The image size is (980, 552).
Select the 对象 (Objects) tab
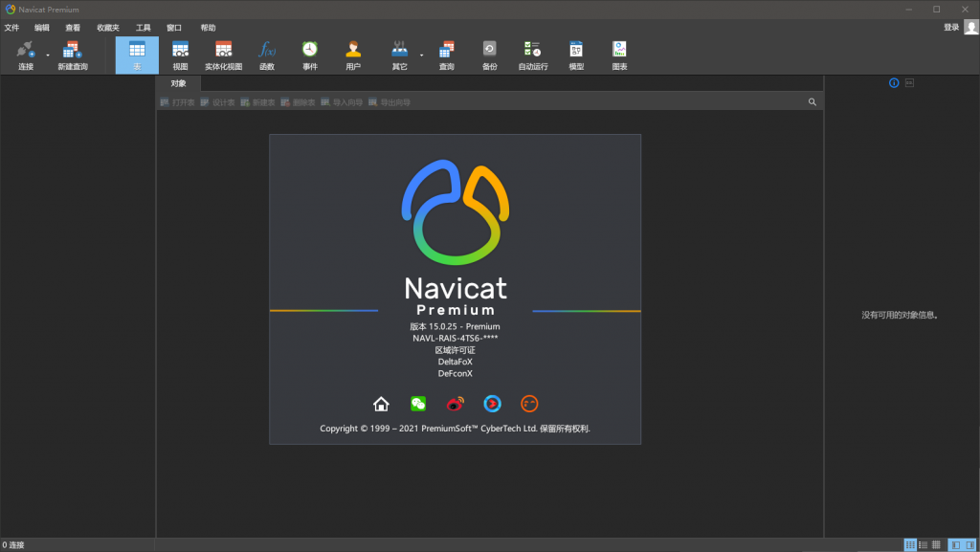(x=178, y=83)
